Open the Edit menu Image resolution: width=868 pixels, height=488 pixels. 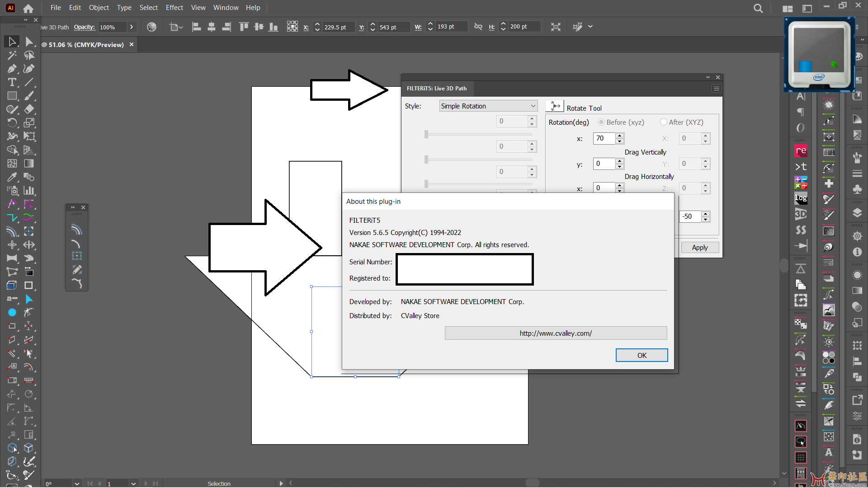pos(75,8)
